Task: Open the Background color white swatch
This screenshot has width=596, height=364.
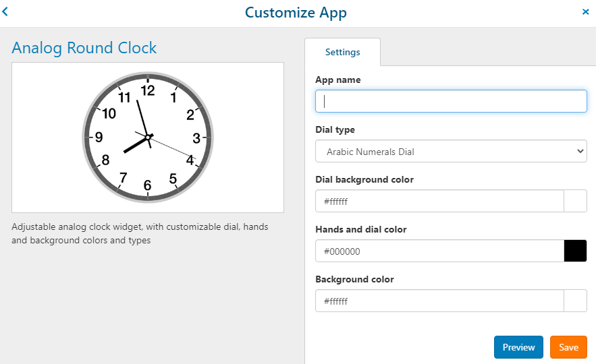Action: (x=576, y=301)
